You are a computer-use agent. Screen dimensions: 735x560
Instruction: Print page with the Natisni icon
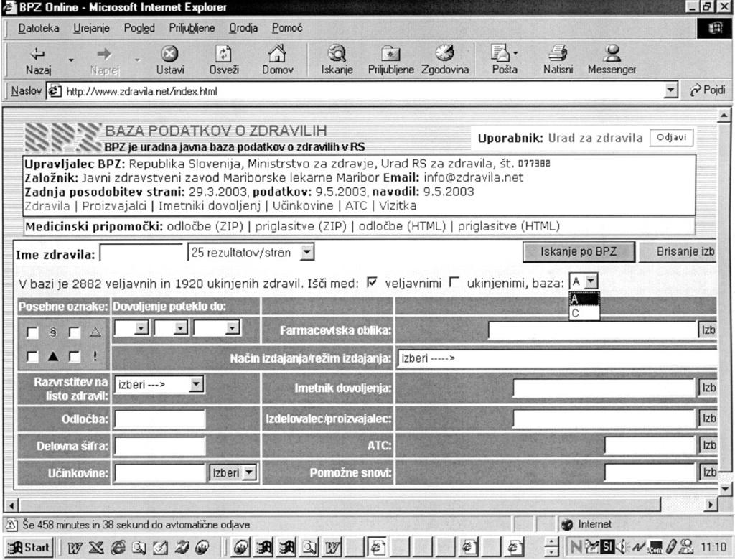click(558, 60)
